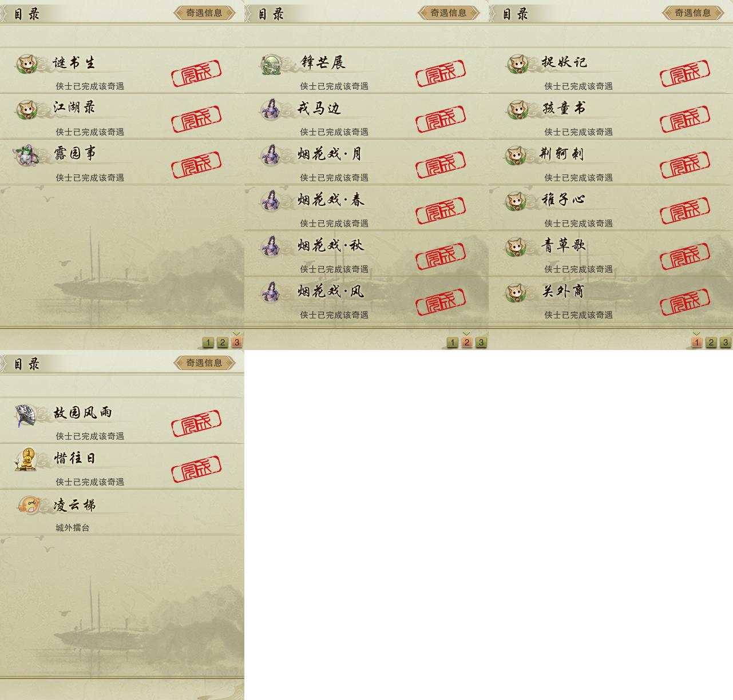Select the 荆轲刺 adventure entry

611,162
